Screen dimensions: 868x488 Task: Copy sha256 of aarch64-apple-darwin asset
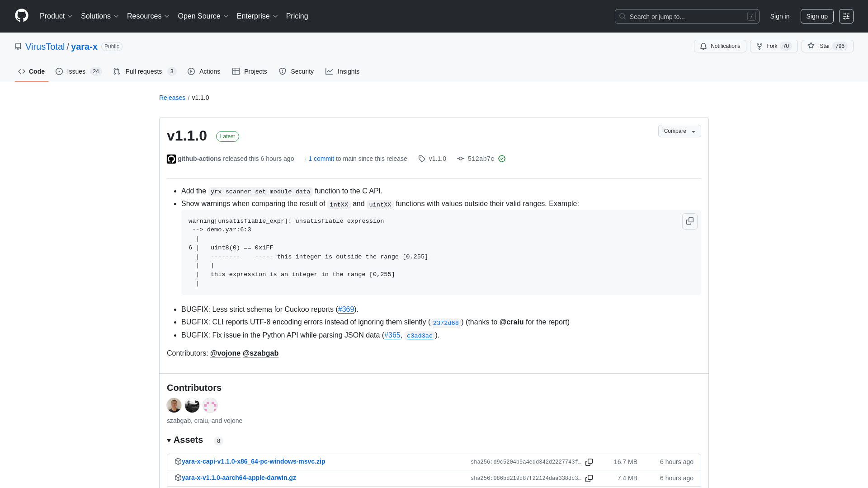pyautogui.click(x=589, y=479)
